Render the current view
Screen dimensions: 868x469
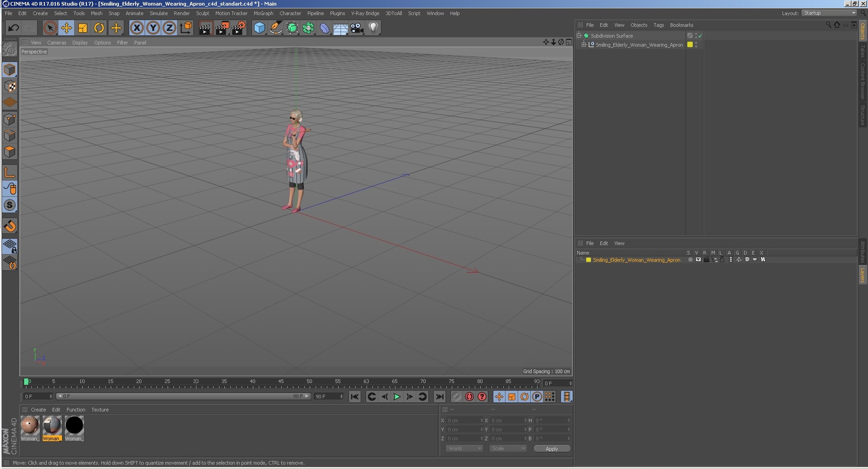point(205,28)
